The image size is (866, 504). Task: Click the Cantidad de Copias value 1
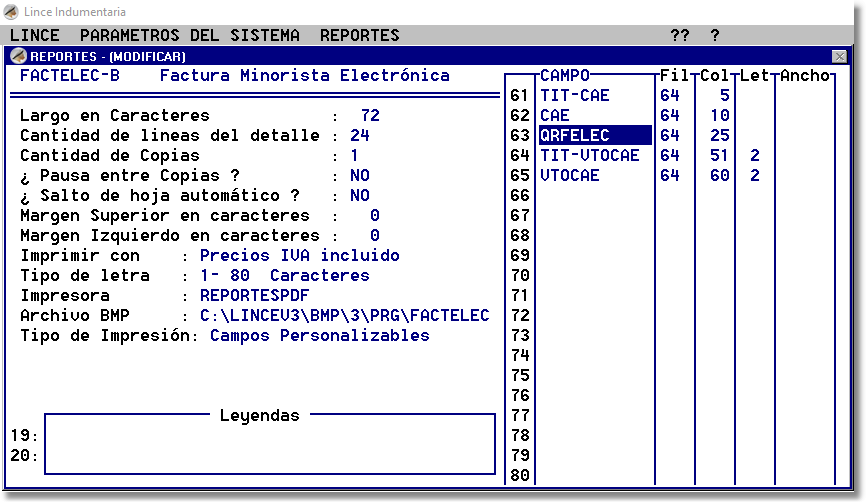click(x=354, y=156)
